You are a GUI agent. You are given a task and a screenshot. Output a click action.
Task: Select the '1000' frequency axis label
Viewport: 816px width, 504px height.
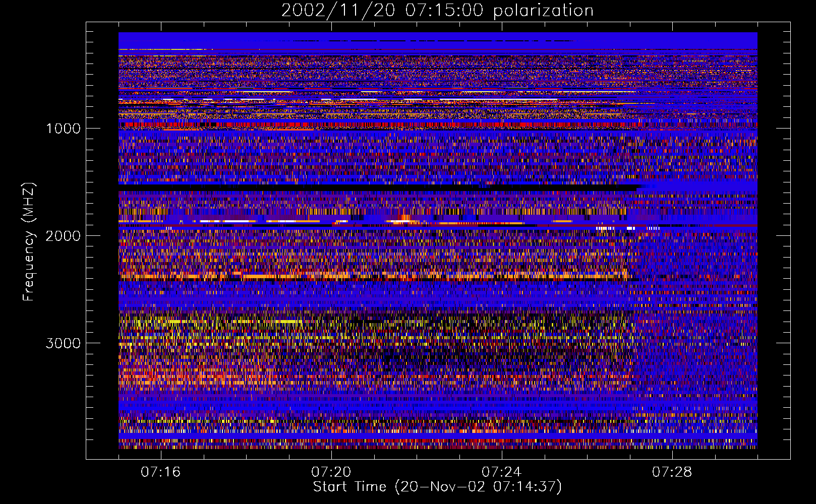(x=63, y=129)
